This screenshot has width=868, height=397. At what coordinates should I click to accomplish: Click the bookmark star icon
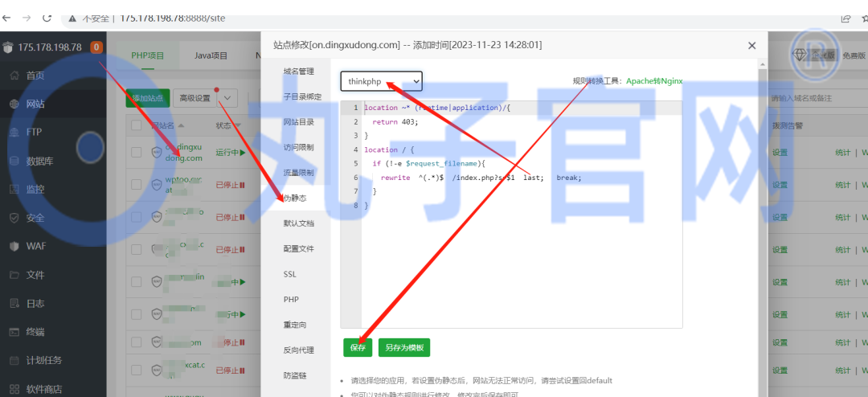[x=865, y=18]
